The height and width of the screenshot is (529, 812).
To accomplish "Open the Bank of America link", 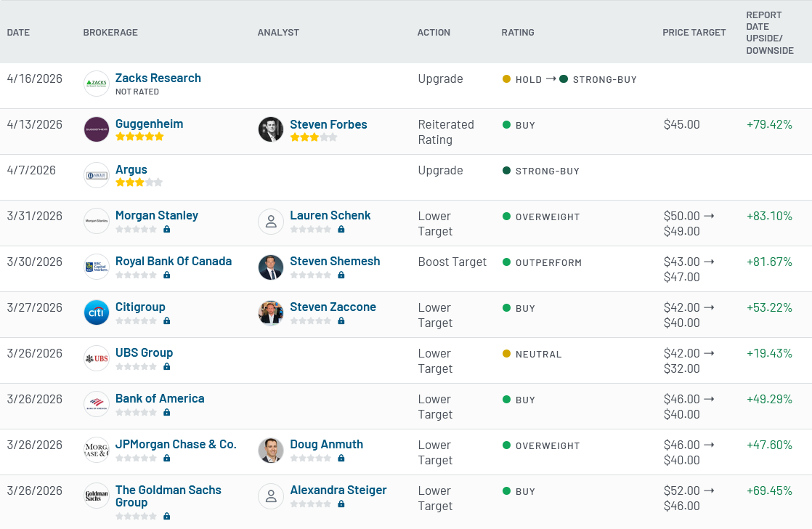I will pos(160,398).
